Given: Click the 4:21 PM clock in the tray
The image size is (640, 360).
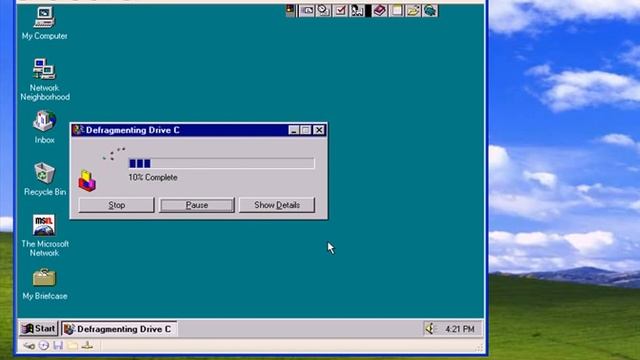Looking at the screenshot, I should click(x=460, y=329).
